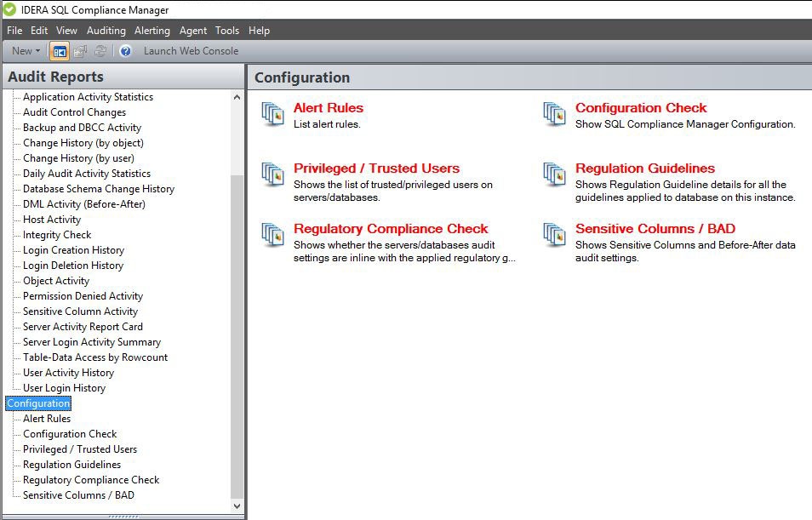Click the server properties toolbar icon
The width and height of the screenshot is (812, 520).
[x=80, y=51]
